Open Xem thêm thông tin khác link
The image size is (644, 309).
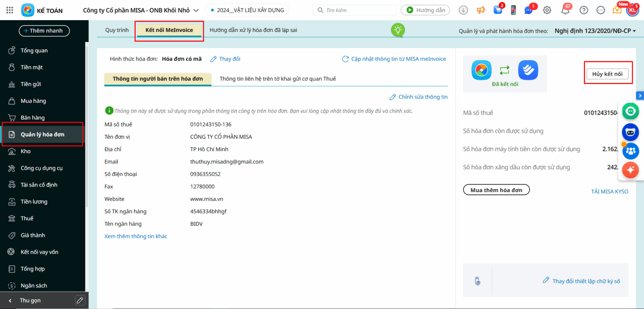[136, 236]
